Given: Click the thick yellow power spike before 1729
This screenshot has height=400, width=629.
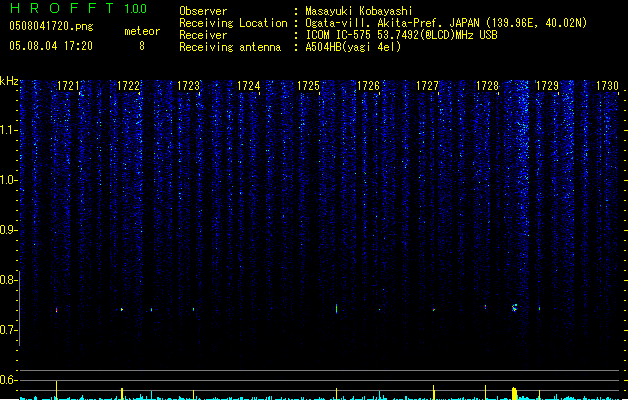Looking at the screenshot, I should coord(514,393).
